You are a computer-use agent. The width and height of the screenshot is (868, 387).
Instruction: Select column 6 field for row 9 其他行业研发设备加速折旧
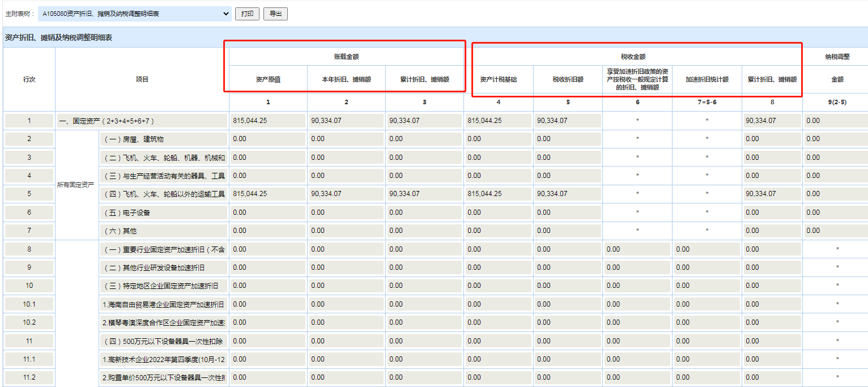[637, 267]
